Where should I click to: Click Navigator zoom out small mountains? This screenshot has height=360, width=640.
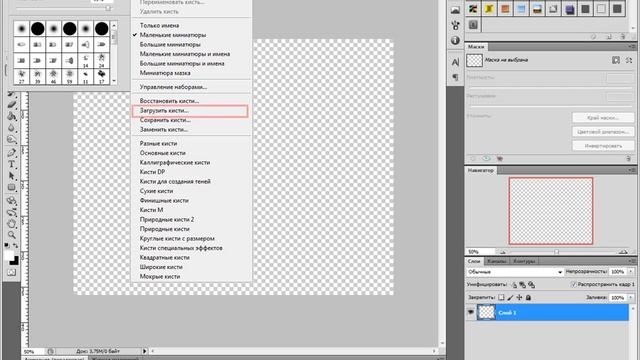[x=503, y=252]
